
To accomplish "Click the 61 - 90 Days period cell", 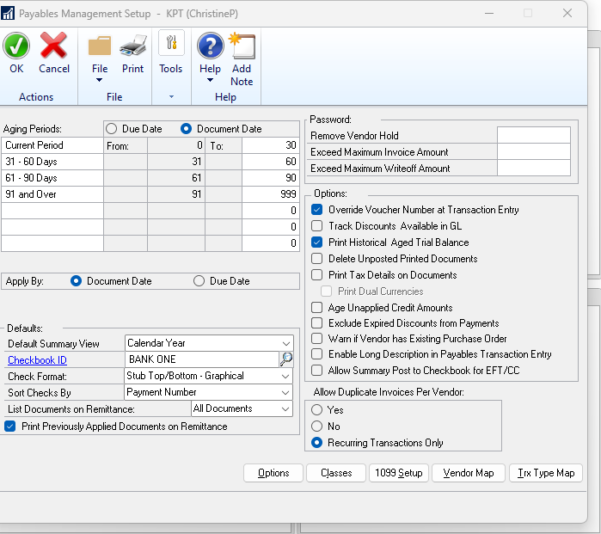I will pyautogui.click(x=53, y=178).
